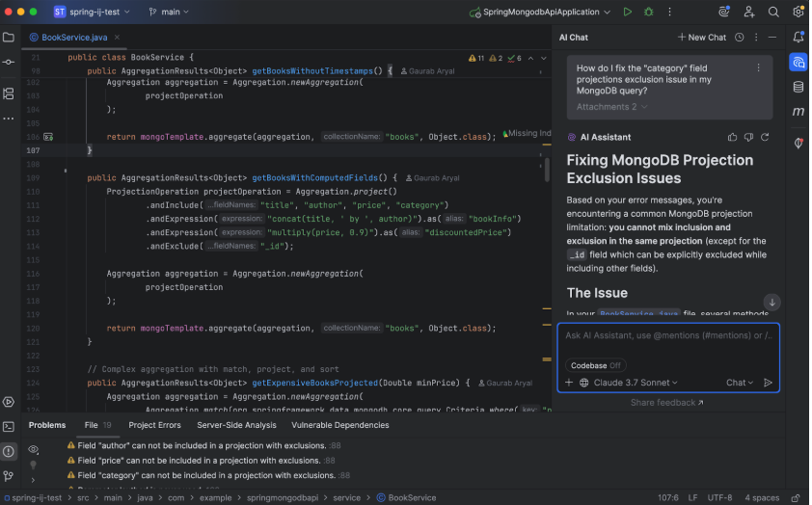
Task: Open the main branch dropdown
Action: coord(169,12)
